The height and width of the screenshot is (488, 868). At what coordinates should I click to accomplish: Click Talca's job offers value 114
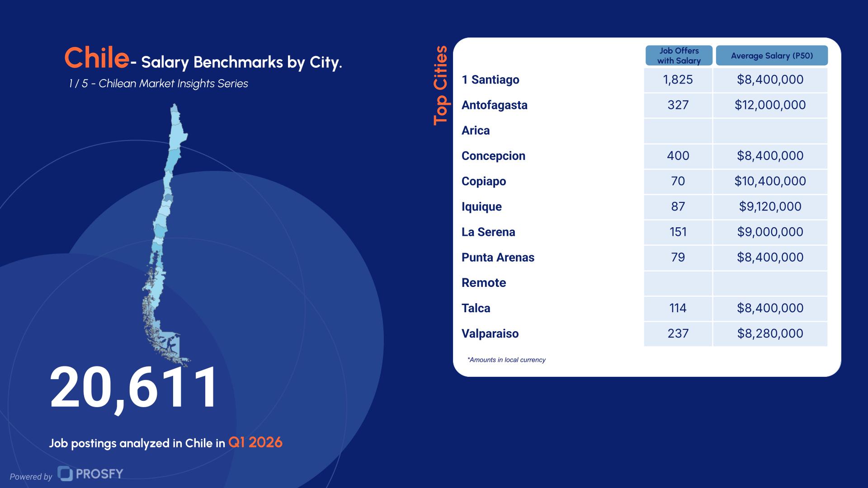tap(678, 308)
